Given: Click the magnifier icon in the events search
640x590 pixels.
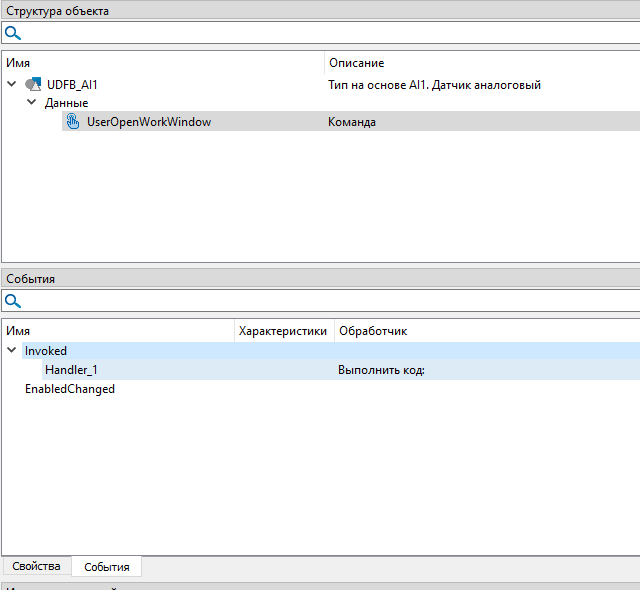Looking at the screenshot, I should (x=13, y=301).
